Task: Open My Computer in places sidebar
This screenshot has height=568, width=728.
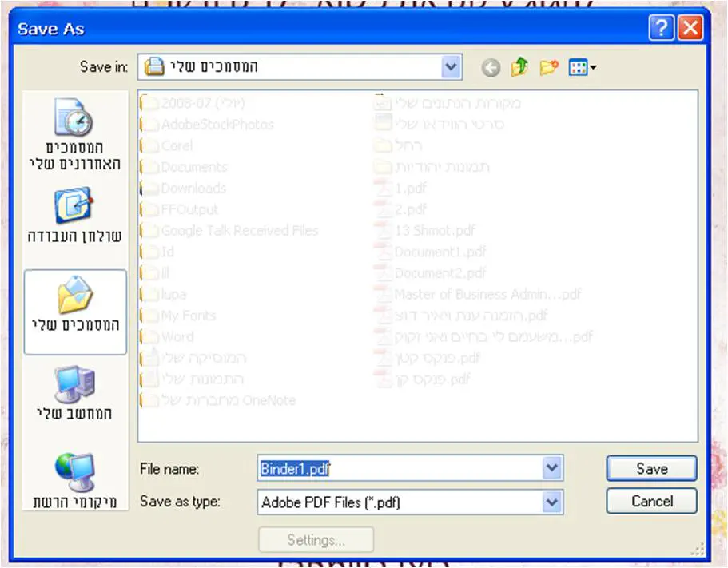Action: pyautogui.click(x=75, y=395)
